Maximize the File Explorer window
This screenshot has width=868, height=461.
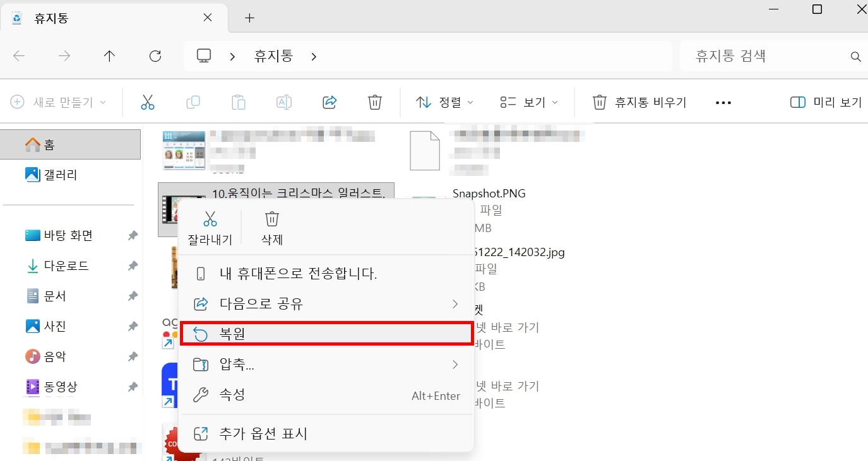click(x=817, y=9)
